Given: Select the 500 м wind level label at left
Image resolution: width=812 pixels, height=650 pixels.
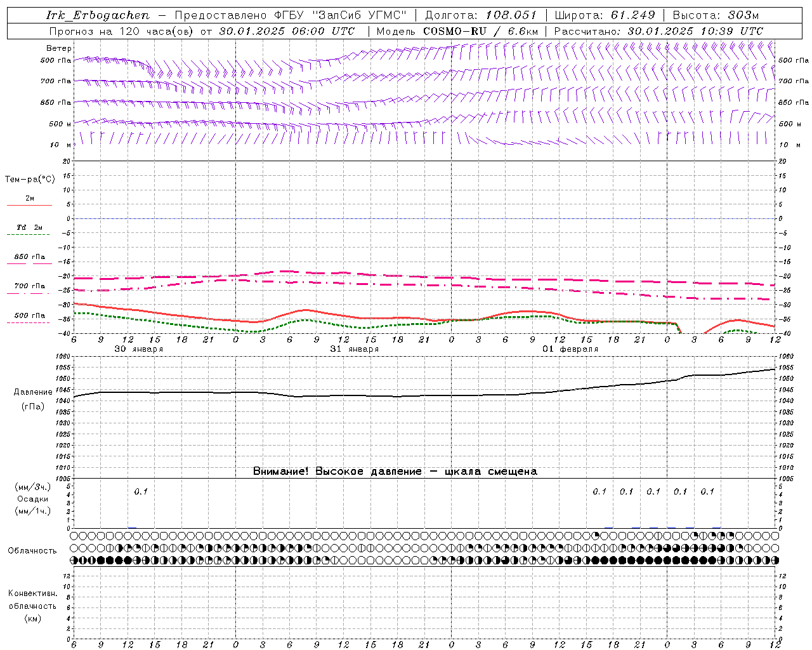Looking at the screenshot, I should click(x=60, y=124).
